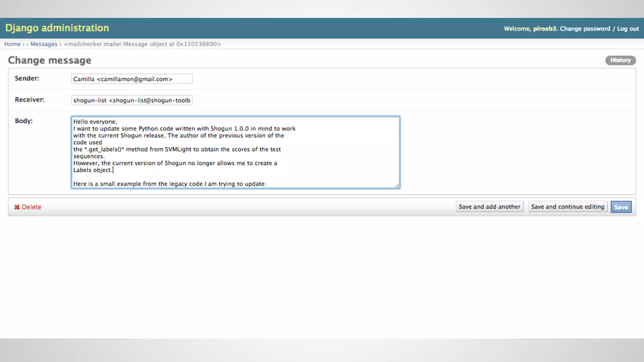
Task: Click the Body field label
Action: [24, 121]
